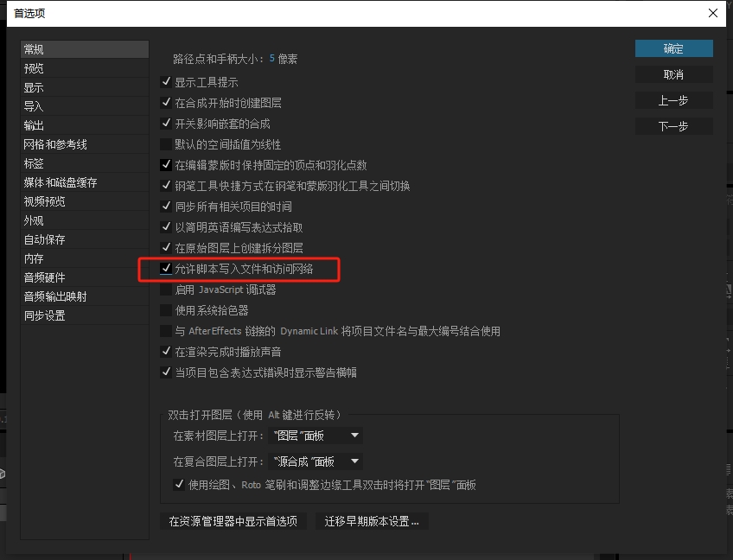Click 迁移早期版本设置 button
The image size is (733, 560).
point(372,521)
